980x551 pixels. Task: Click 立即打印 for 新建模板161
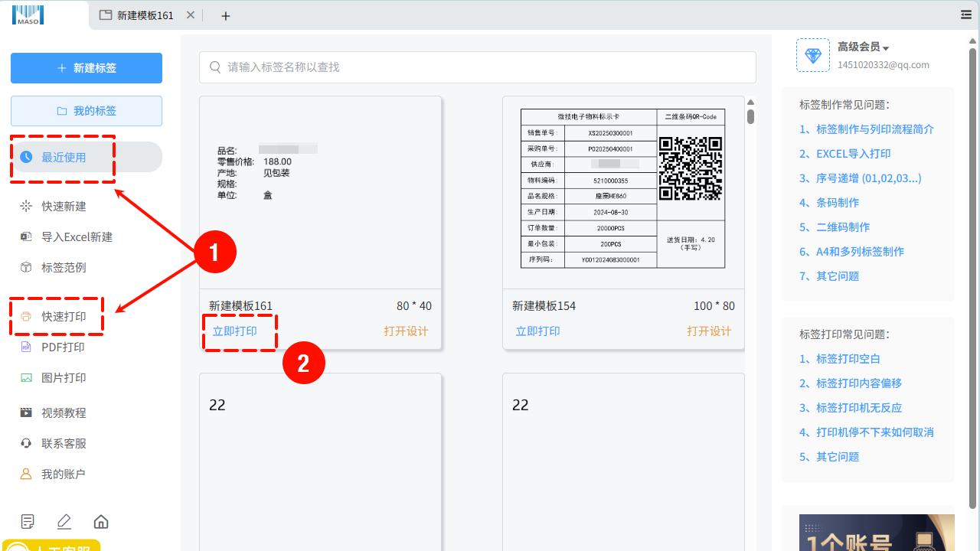pos(235,331)
